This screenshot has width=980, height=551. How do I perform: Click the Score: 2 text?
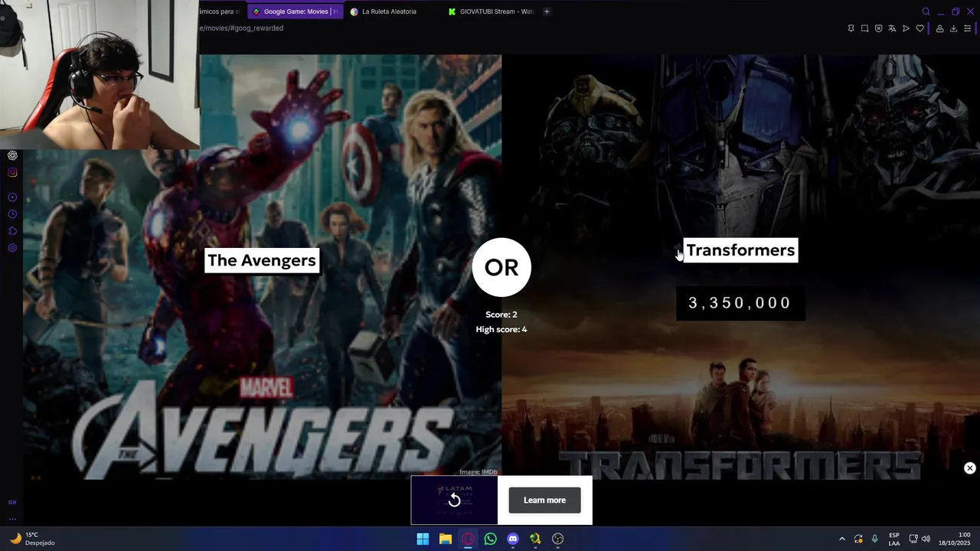coord(501,315)
